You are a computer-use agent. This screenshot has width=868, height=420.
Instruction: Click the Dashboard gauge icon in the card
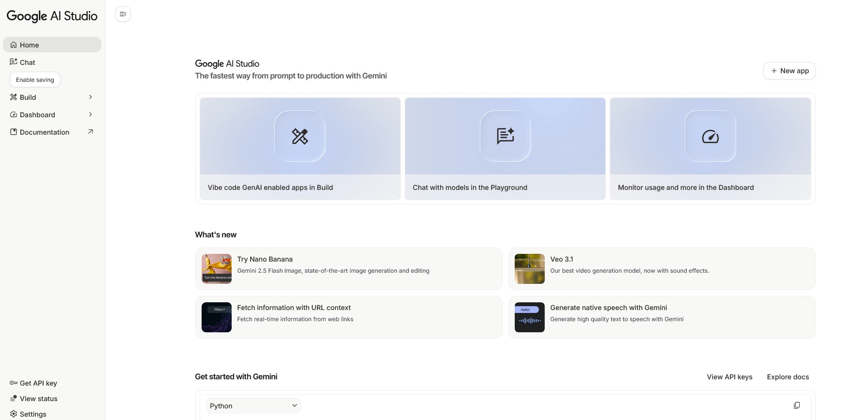click(710, 137)
